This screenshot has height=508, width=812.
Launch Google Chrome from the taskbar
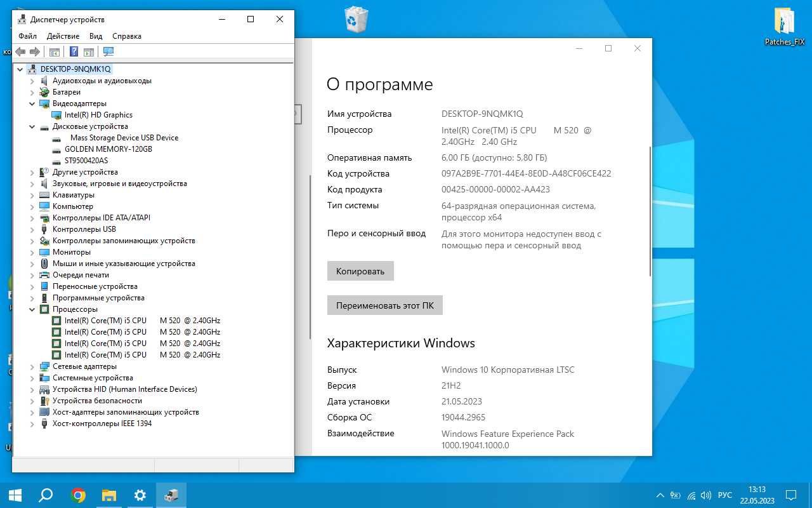tap(78, 495)
